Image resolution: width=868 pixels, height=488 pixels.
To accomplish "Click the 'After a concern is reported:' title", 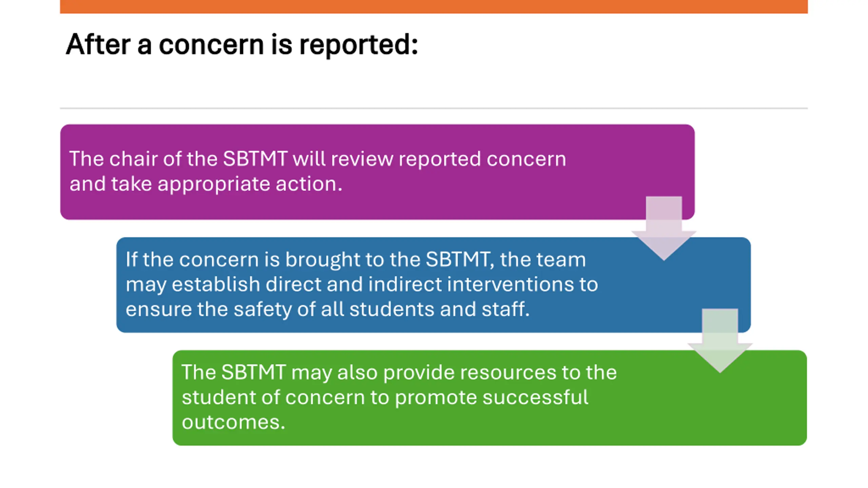I will point(242,44).
